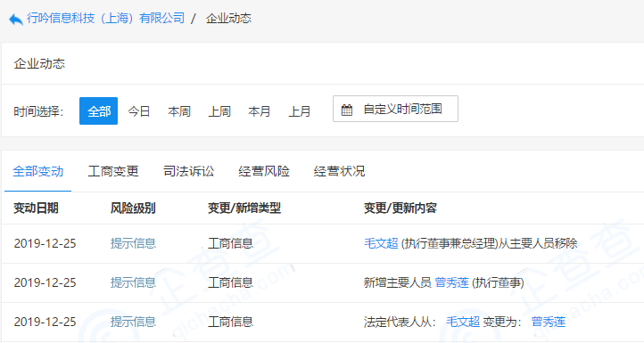Click the 时间选择 label
This screenshot has width=644, height=343.
click(38, 111)
